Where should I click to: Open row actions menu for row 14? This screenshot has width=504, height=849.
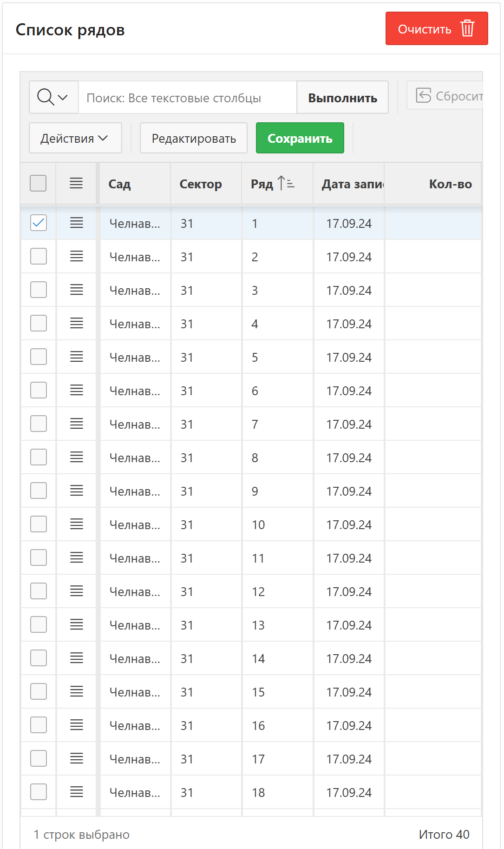coord(77,658)
